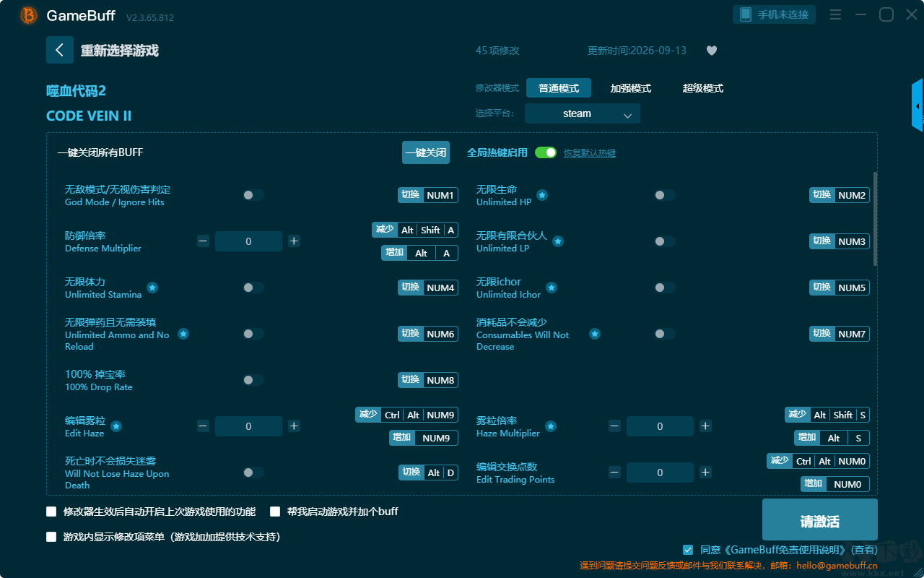The image size is (924, 578).
Task: Click star icon beside 雾粒倍率
Action: point(551,426)
